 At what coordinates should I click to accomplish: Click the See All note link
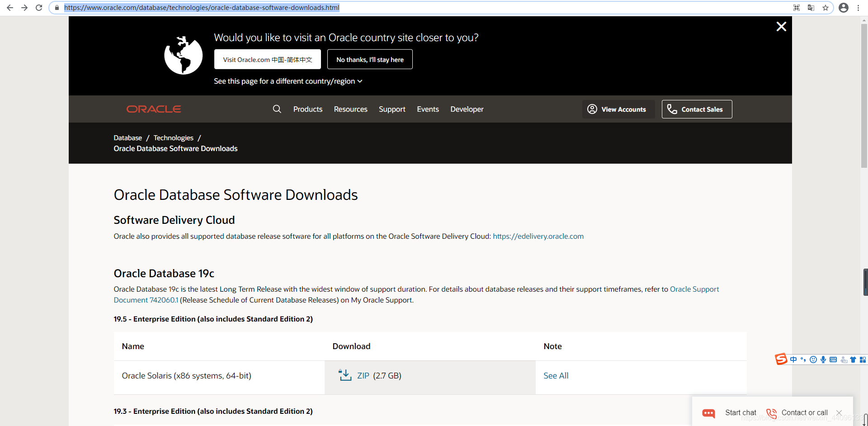pyautogui.click(x=556, y=376)
